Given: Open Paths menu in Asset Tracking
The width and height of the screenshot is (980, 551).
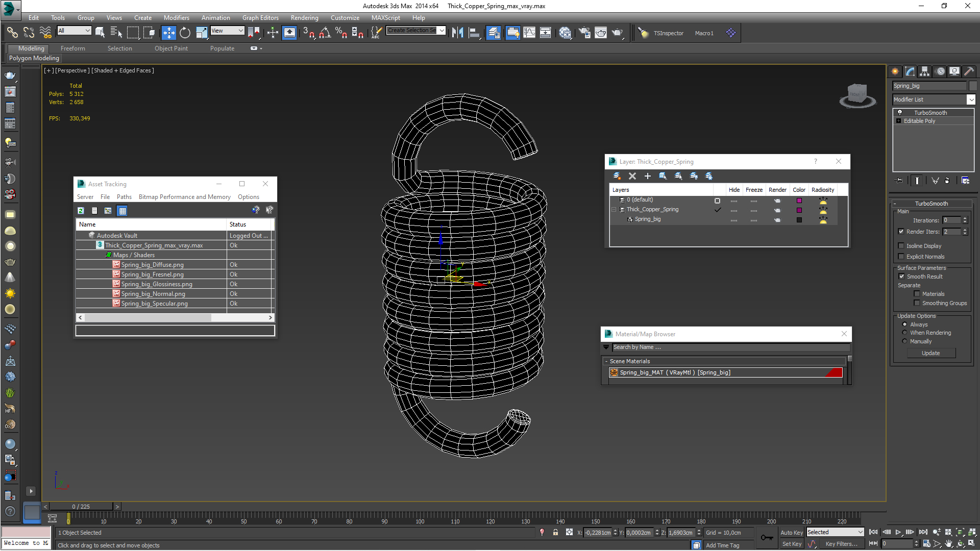Looking at the screenshot, I should click(x=124, y=197).
